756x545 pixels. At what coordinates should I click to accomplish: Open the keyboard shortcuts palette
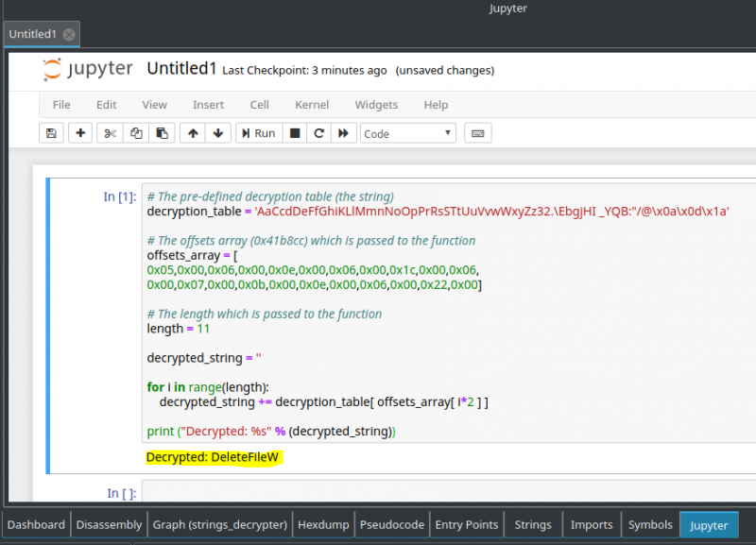[477, 132]
